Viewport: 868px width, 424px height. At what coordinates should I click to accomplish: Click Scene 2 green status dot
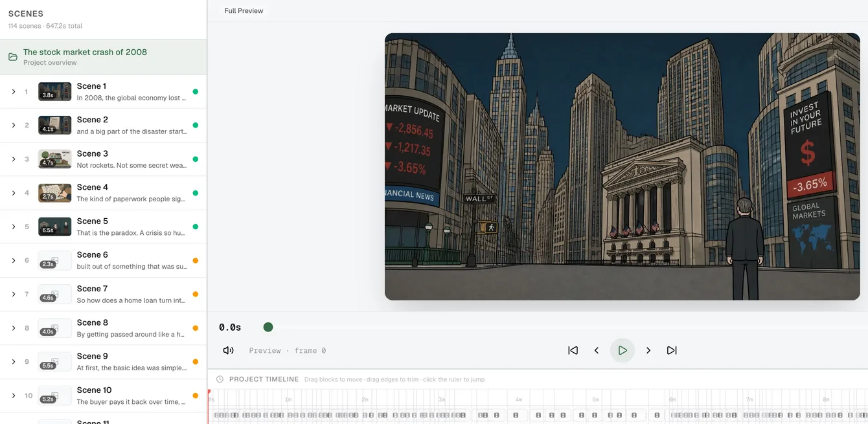pyautogui.click(x=196, y=126)
